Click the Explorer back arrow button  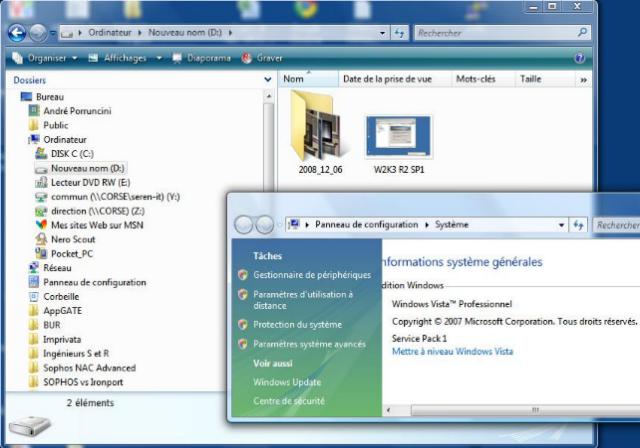17,33
